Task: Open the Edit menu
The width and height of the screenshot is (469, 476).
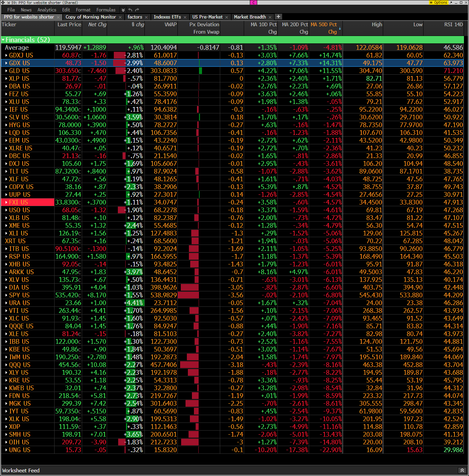Action: coord(66,10)
